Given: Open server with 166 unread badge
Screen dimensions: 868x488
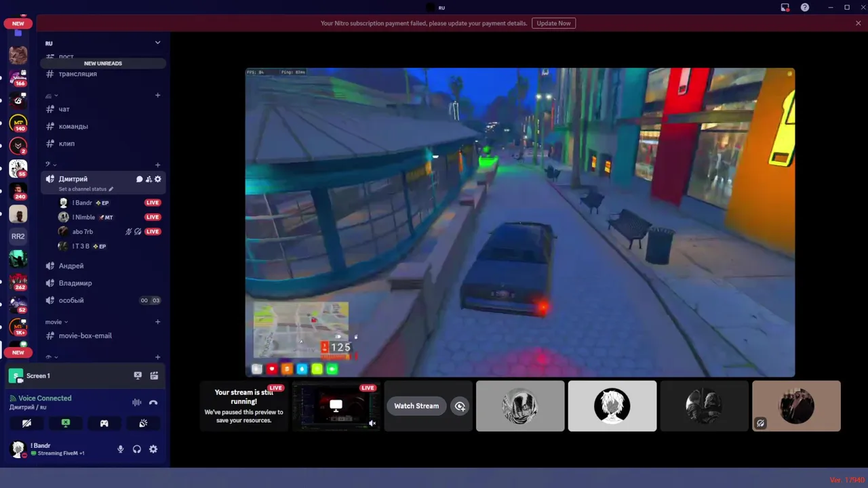Looking at the screenshot, I should pyautogui.click(x=18, y=77).
